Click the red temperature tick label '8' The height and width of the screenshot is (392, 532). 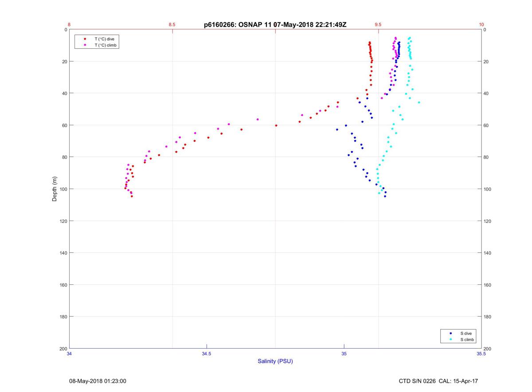pos(69,25)
